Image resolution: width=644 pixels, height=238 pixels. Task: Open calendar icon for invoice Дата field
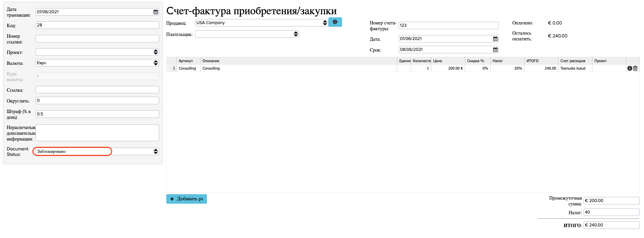495,39
